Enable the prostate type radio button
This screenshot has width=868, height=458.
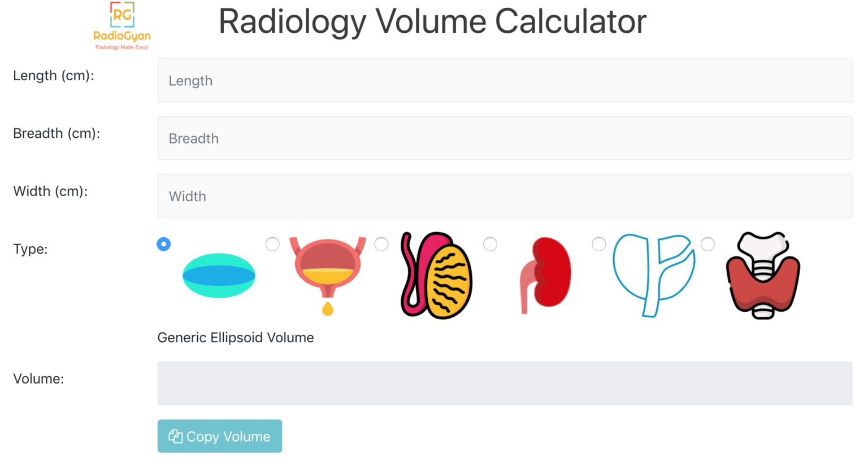599,244
